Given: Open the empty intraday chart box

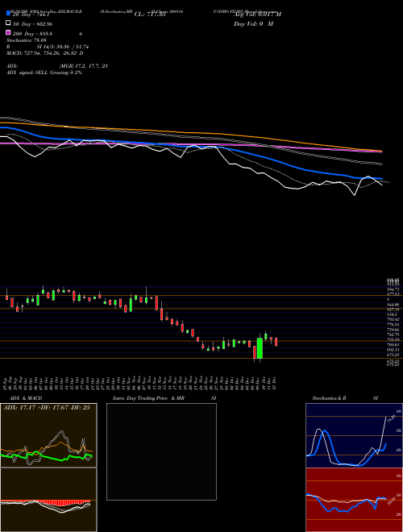Looking at the screenshot, I should pyautogui.click(x=161, y=451).
